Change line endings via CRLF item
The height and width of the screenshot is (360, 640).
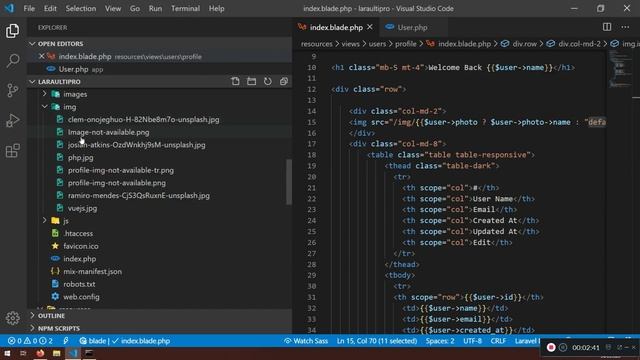pos(498,341)
